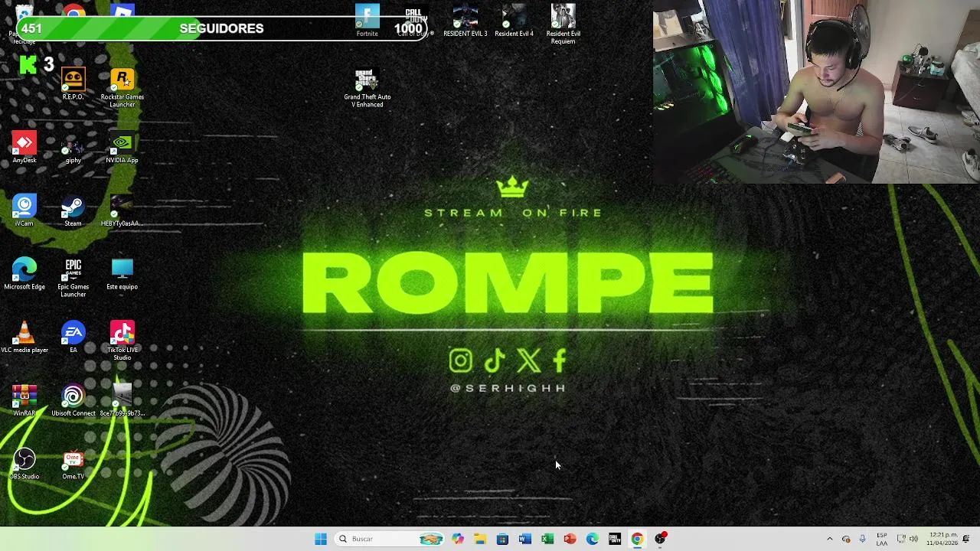The height and width of the screenshot is (551, 980).
Task: Click the Buscar taskbar search box
Action: coord(390,539)
